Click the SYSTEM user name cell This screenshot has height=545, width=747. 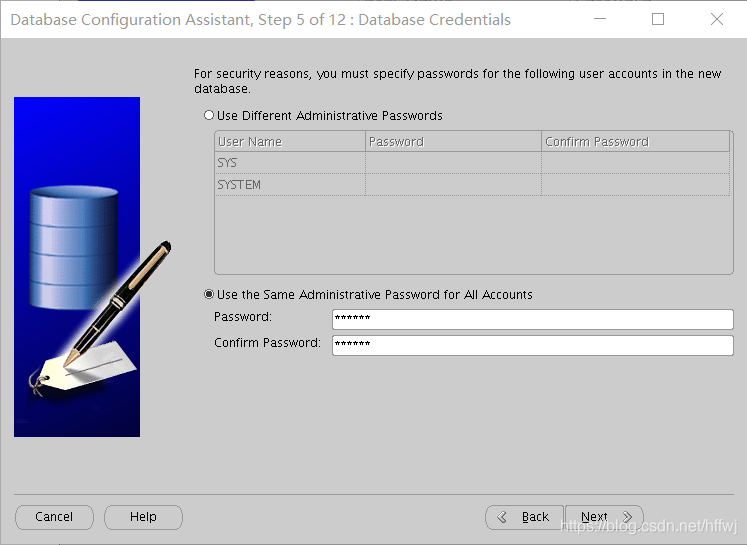coord(290,185)
